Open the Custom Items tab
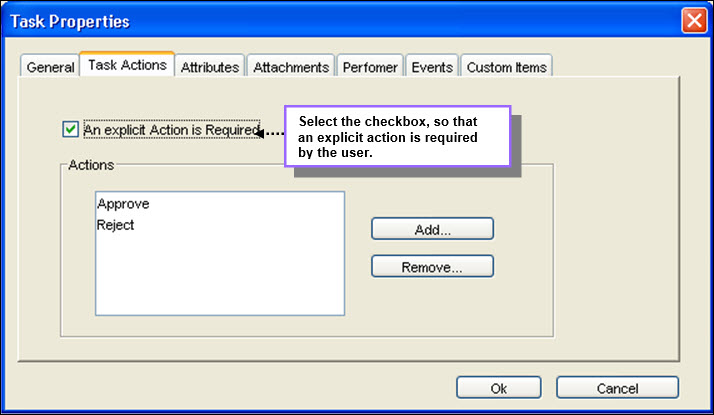 click(x=507, y=67)
